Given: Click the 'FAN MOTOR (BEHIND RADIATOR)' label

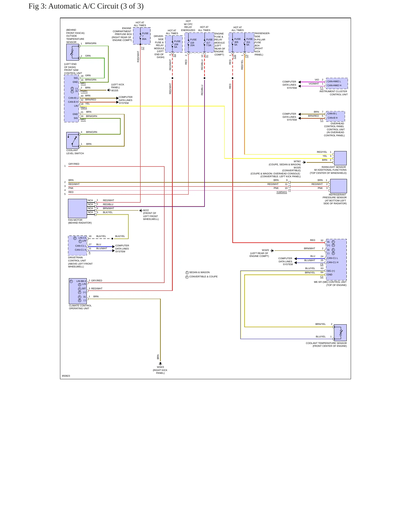Looking at the screenshot, I should tap(80, 221).
